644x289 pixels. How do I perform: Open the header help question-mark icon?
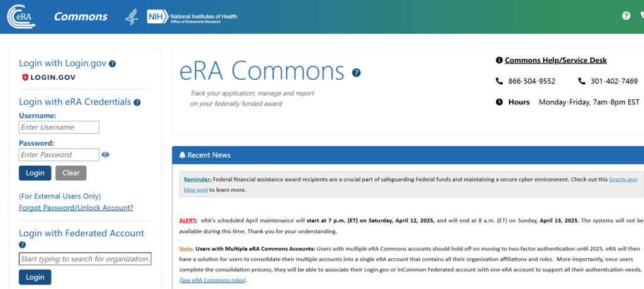click(x=626, y=16)
